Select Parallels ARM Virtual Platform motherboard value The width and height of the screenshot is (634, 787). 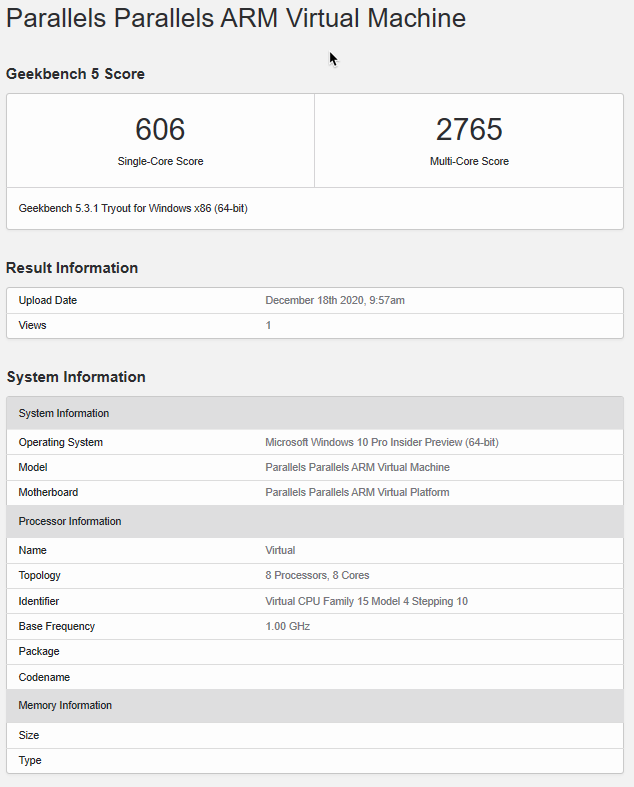coord(357,492)
